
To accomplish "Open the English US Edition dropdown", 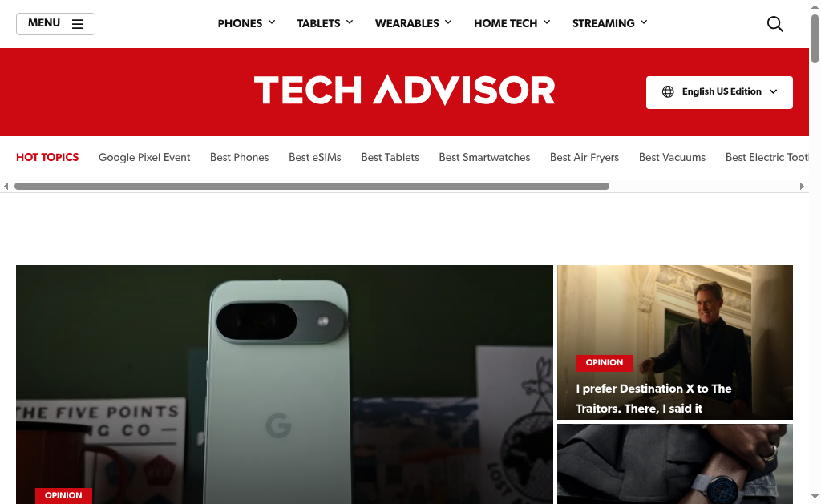I will pos(719,93).
